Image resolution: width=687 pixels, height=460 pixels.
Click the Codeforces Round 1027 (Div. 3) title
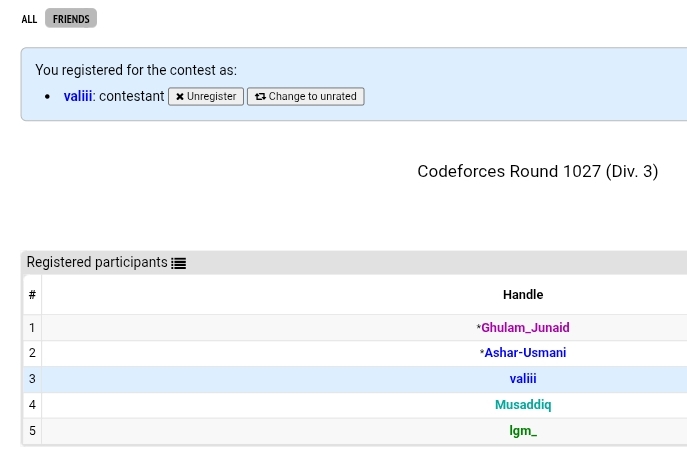[x=538, y=171]
